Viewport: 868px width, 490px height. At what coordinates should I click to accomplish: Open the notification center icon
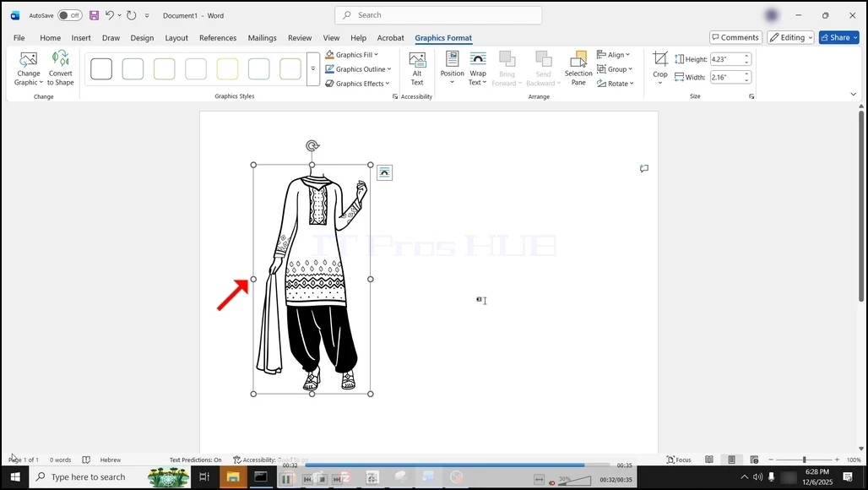[x=848, y=476]
